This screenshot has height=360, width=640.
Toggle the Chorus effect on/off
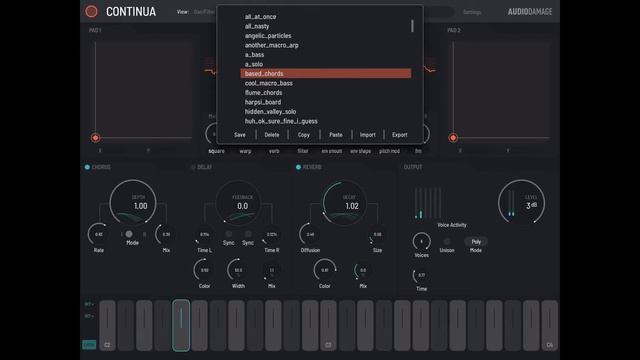pos(87,167)
